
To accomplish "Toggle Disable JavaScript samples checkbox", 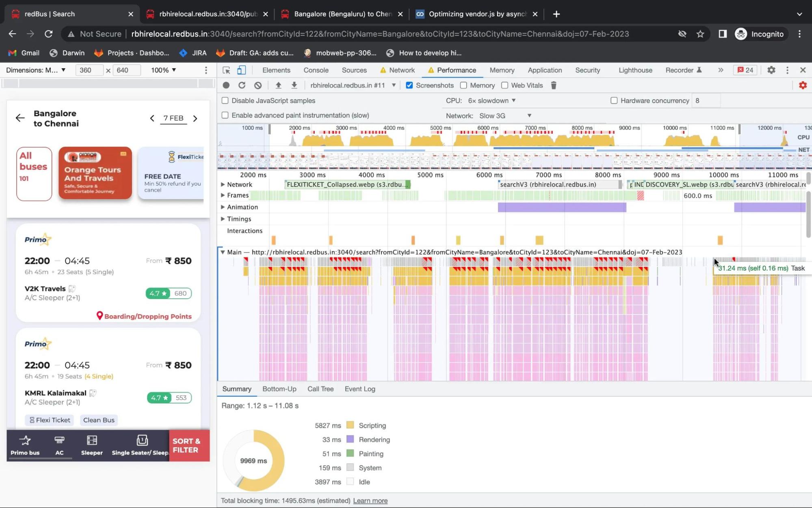I will [225, 100].
